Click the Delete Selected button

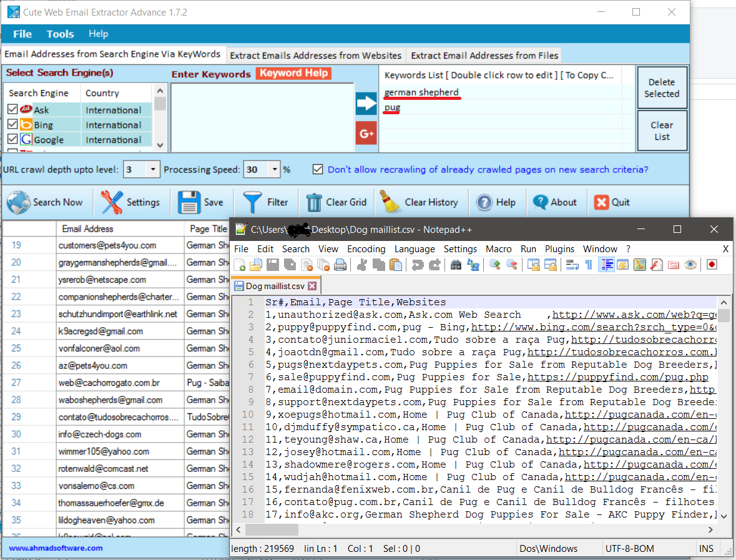click(x=662, y=88)
